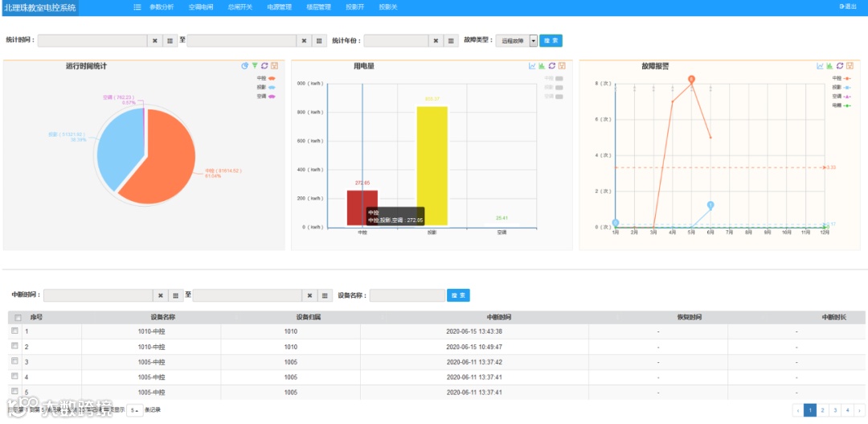Expand the records-per-page selector
The width and height of the screenshot is (868, 424).
(134, 410)
